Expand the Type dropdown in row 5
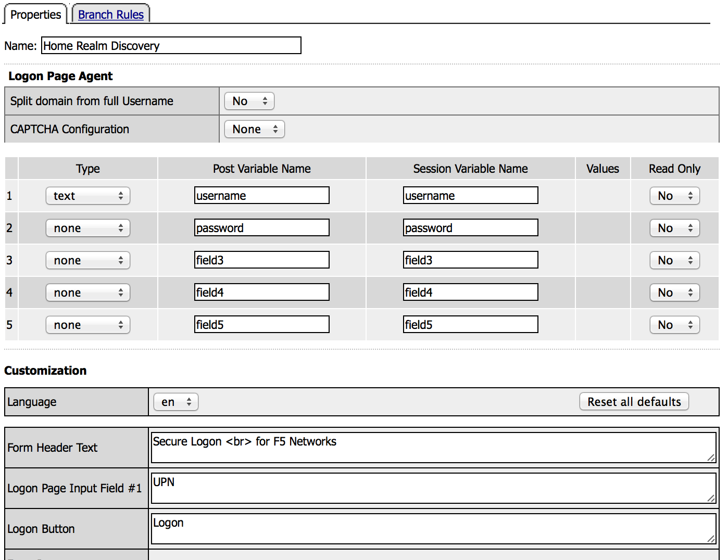The width and height of the screenshot is (728, 560). (87, 325)
